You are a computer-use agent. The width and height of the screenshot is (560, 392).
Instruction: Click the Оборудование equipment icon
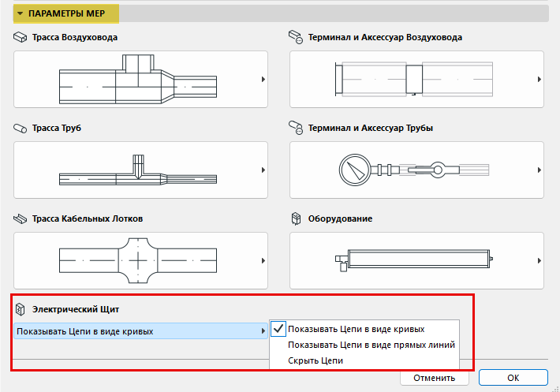pos(296,218)
